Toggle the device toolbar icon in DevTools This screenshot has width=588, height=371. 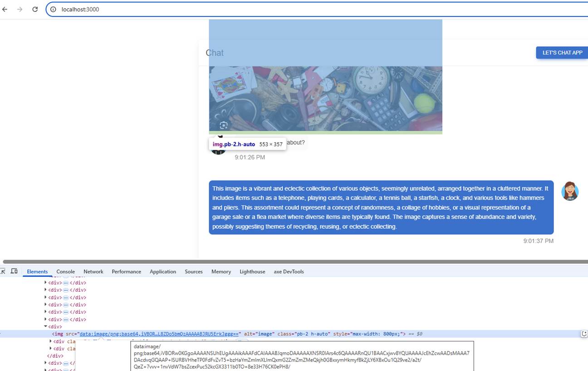click(x=14, y=271)
